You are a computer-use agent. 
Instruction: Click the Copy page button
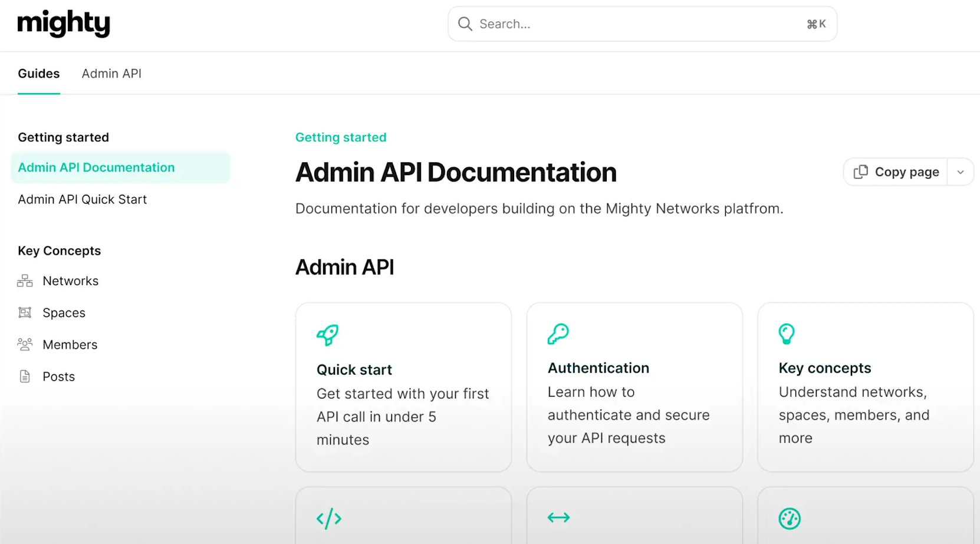coord(896,172)
